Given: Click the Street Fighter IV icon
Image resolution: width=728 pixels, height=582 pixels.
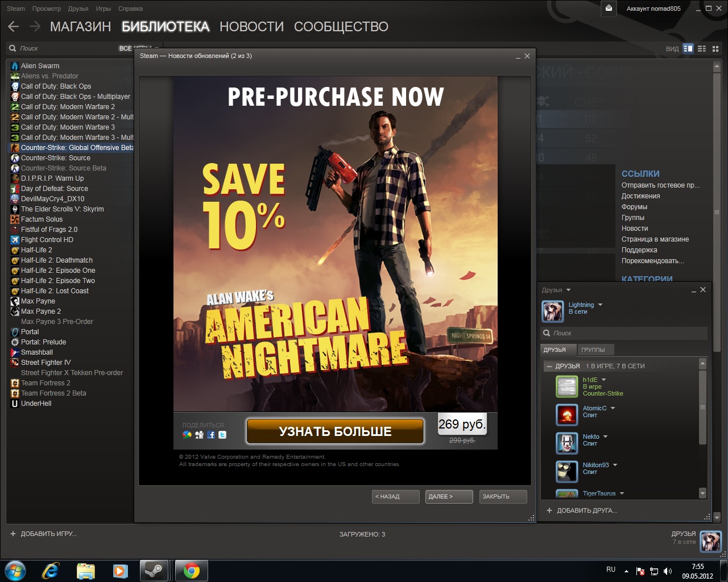Looking at the screenshot, I should [x=15, y=363].
